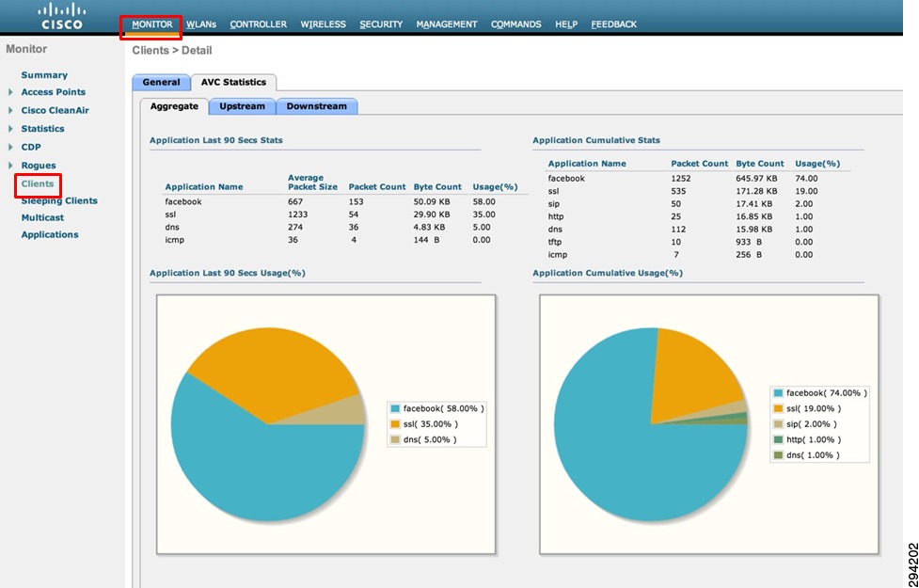Click the "645.97 KB" byte count cell
919x588 pixels.
click(x=756, y=178)
